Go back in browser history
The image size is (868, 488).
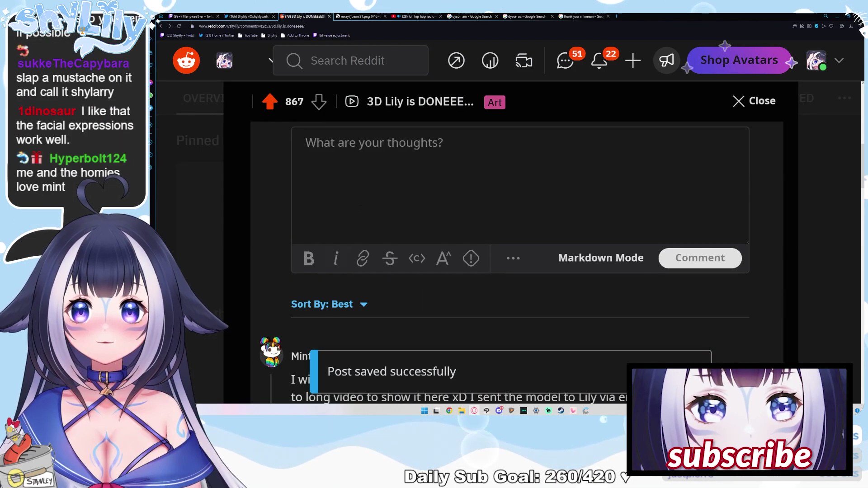tap(161, 26)
